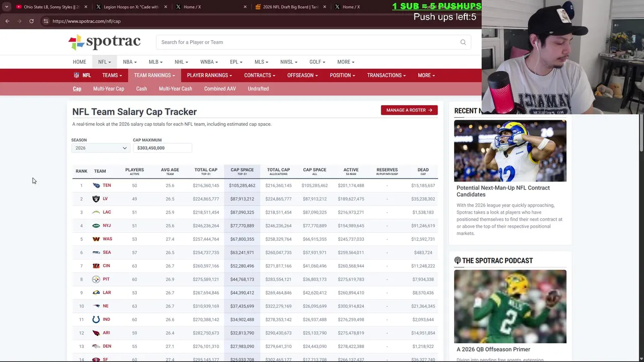Click the Spotrac logo
Viewport: 644px width, 362px height.
click(x=104, y=42)
